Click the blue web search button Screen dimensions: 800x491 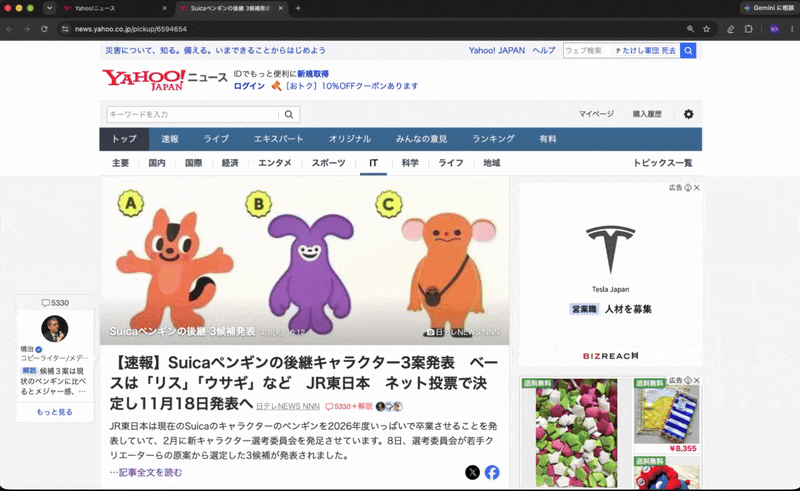click(688, 51)
